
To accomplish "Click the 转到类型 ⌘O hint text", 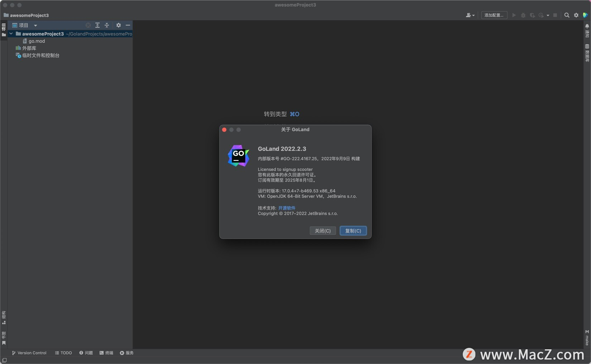I will [x=282, y=114].
